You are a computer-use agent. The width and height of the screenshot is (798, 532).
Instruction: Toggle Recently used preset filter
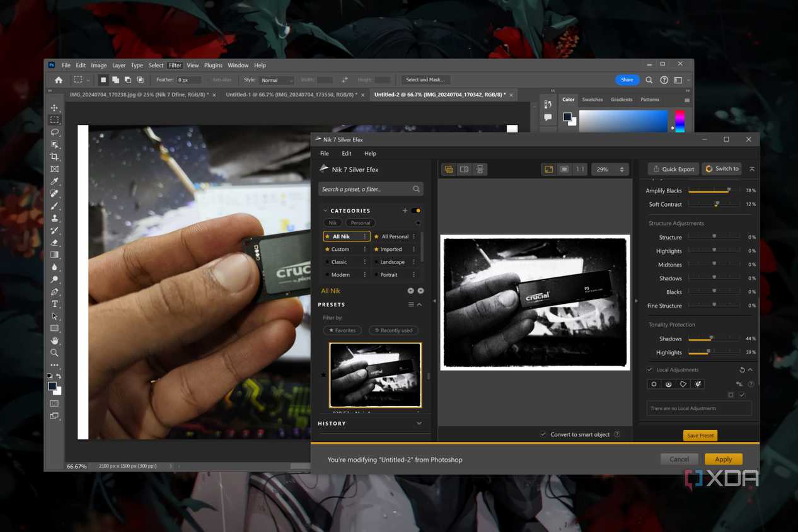point(393,330)
